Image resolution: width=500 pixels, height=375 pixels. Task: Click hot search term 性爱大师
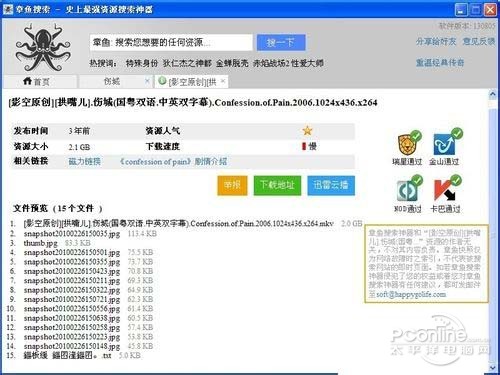click(307, 63)
